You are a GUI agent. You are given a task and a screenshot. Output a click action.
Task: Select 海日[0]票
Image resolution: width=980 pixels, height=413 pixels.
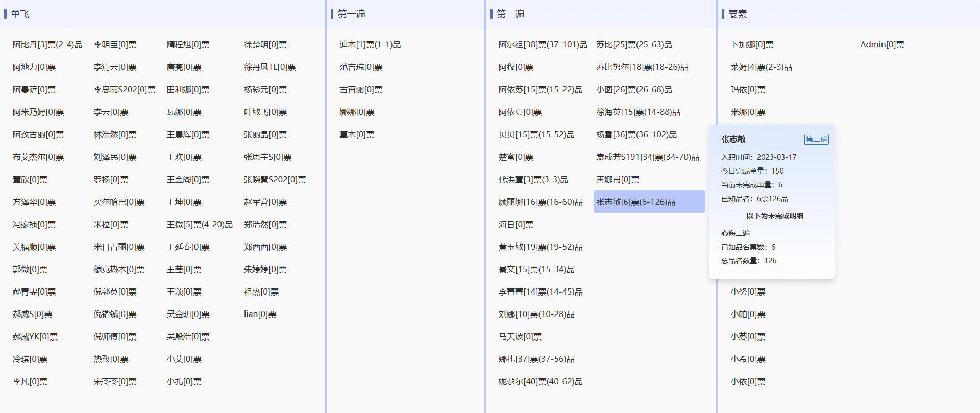pos(516,225)
